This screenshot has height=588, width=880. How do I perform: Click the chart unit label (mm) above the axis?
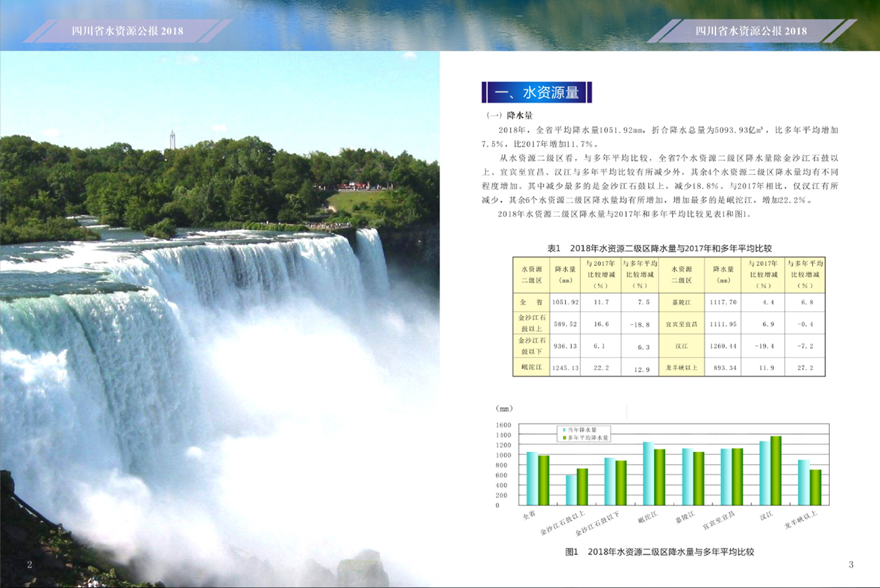[x=504, y=409]
